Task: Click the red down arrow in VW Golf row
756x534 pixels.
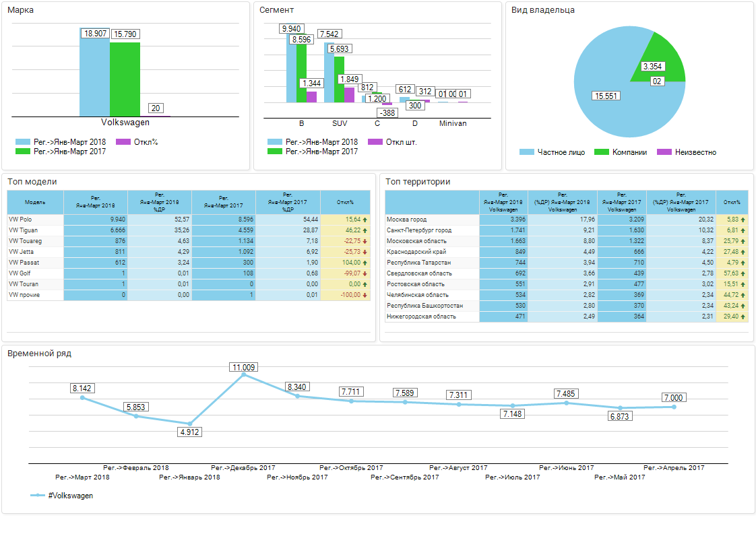Action: click(365, 273)
